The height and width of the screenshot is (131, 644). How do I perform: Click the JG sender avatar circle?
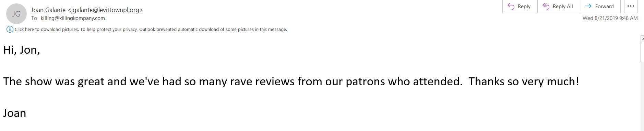click(x=16, y=14)
